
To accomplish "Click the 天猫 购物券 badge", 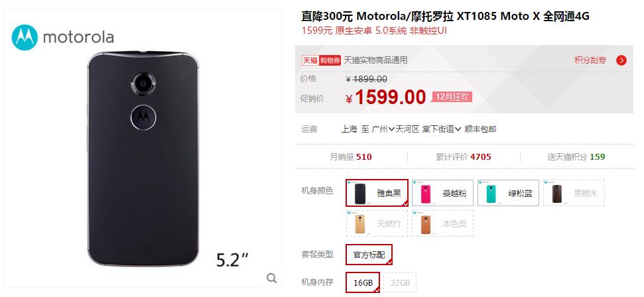I will pos(322,60).
